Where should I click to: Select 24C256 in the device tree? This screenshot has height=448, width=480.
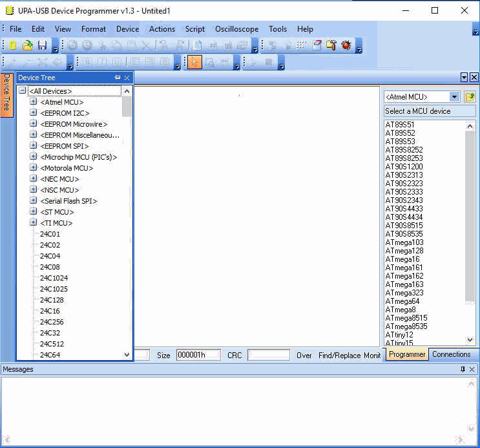coord(52,322)
